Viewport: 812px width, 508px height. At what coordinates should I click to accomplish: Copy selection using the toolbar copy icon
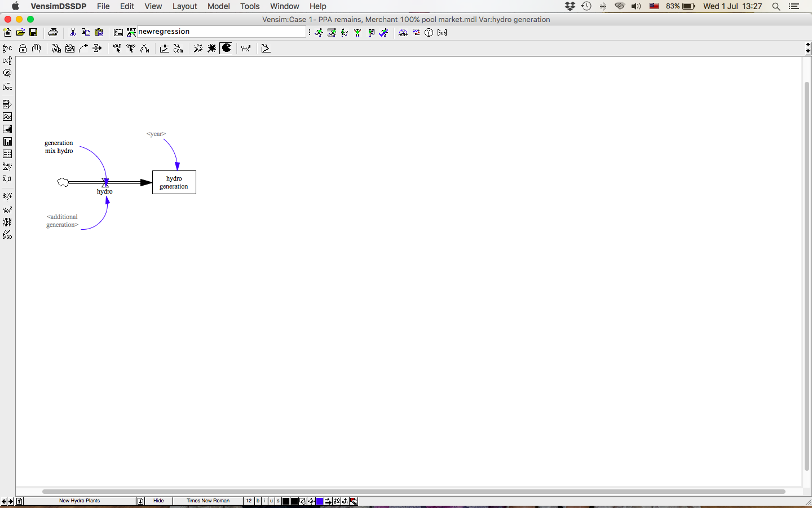[86, 33]
